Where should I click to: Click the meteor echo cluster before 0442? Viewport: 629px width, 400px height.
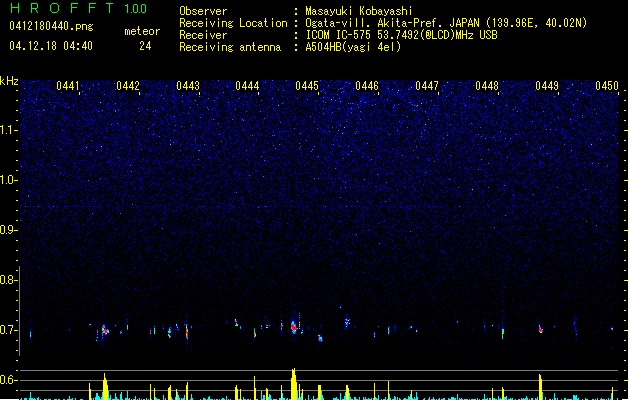click(x=105, y=331)
